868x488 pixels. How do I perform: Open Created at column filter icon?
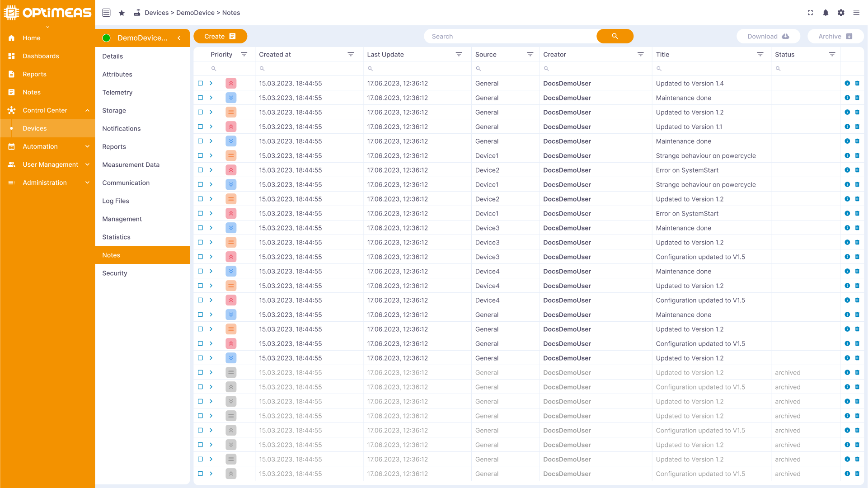click(351, 54)
